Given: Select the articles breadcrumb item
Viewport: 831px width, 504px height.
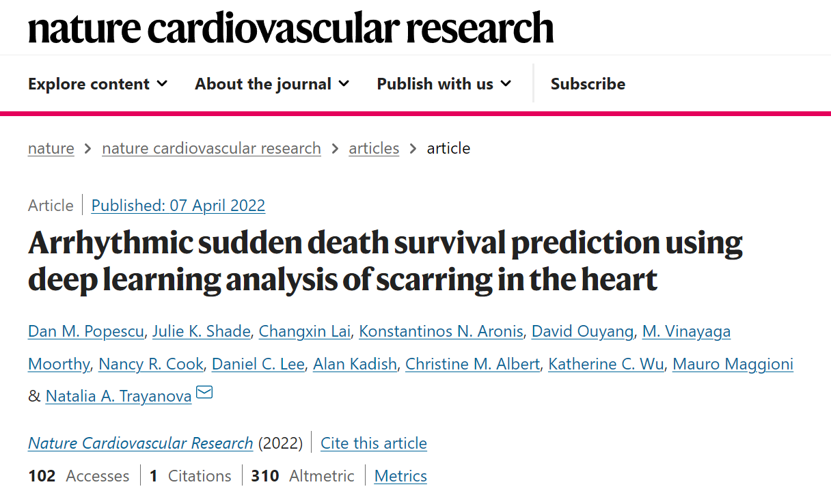Looking at the screenshot, I should [x=374, y=148].
